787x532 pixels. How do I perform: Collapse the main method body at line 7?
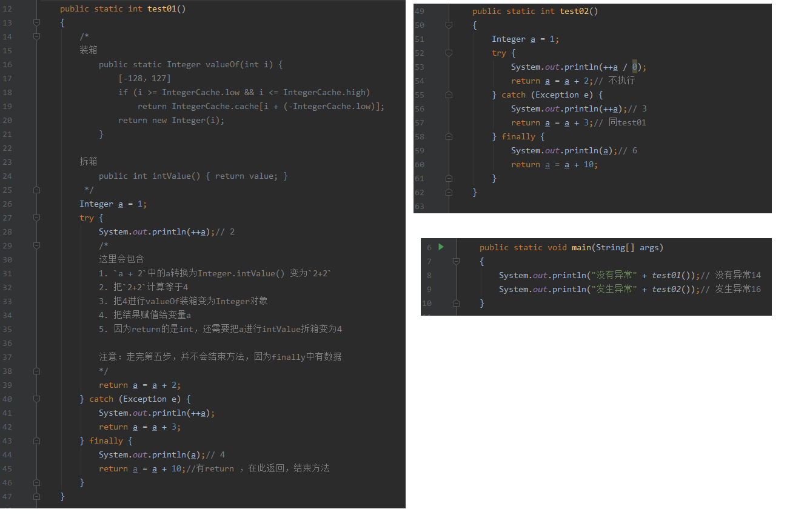tap(456, 261)
